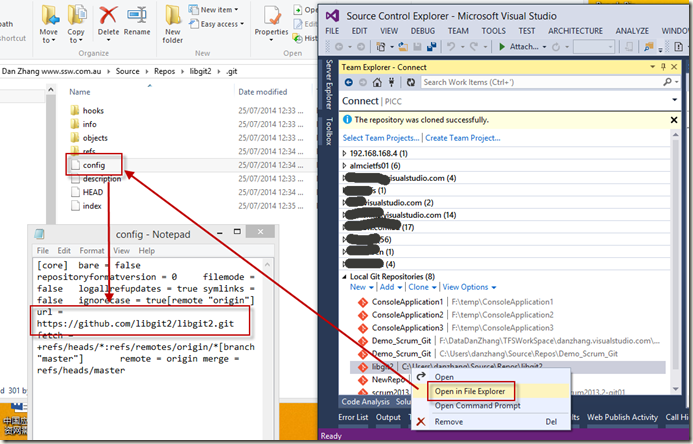Image resolution: width=693 pixels, height=444 pixels.
Task: Choose Open Command Prompt from context menu
Action: [x=477, y=406]
